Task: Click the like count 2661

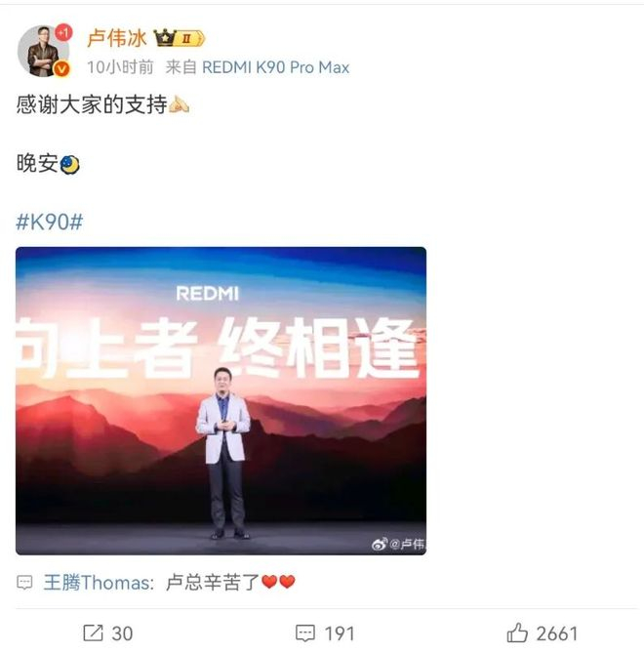Action: pyautogui.click(x=557, y=633)
